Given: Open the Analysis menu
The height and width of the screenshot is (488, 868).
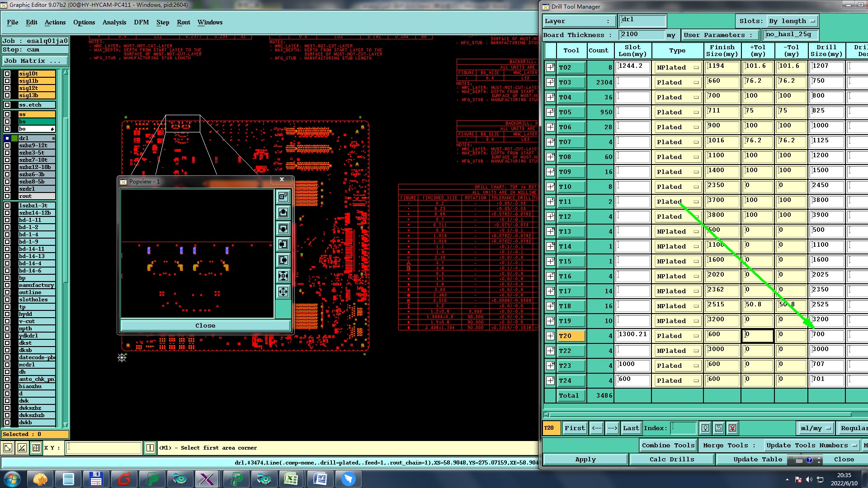Looking at the screenshot, I should [x=114, y=22].
